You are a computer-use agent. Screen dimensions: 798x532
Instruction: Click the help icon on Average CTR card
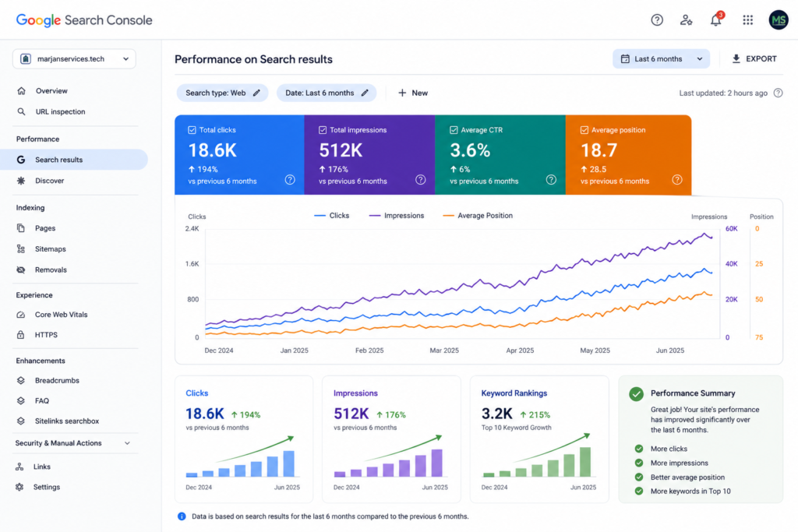pos(551,179)
